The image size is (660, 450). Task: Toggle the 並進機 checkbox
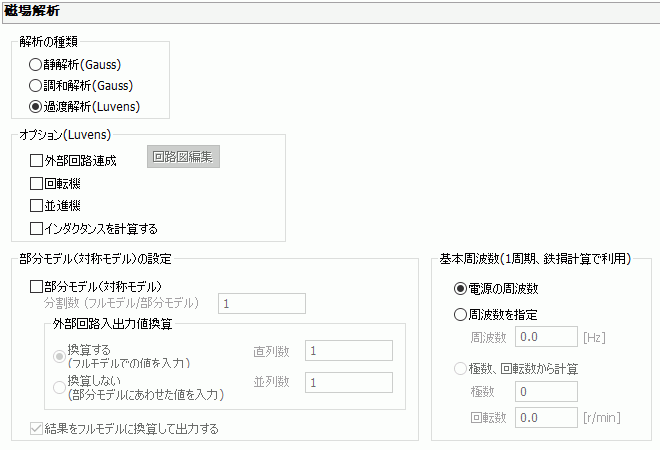tap(37, 205)
